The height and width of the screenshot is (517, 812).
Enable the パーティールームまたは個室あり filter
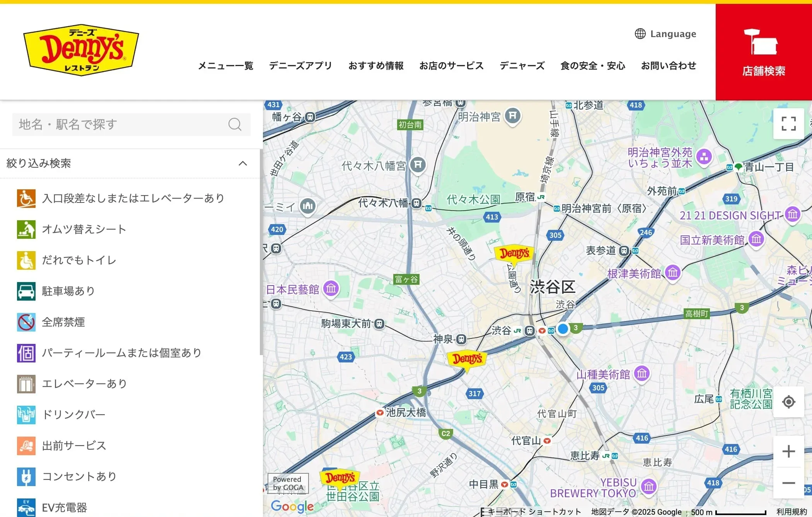(x=26, y=352)
